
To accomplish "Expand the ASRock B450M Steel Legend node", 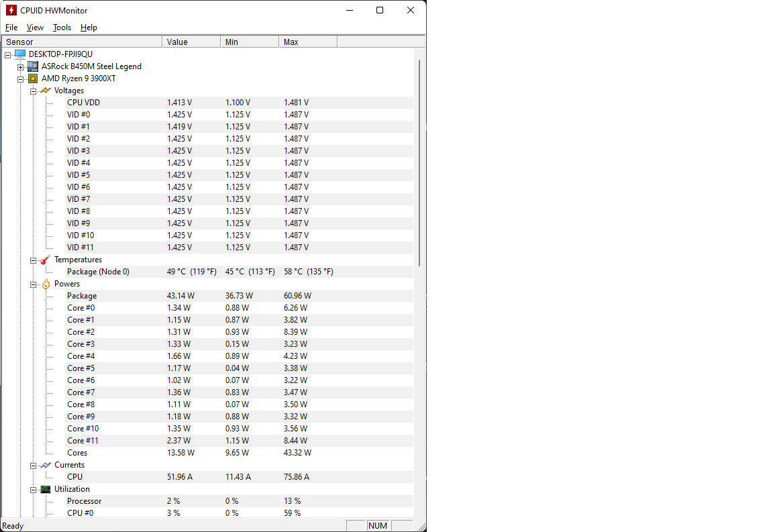I will point(20,67).
